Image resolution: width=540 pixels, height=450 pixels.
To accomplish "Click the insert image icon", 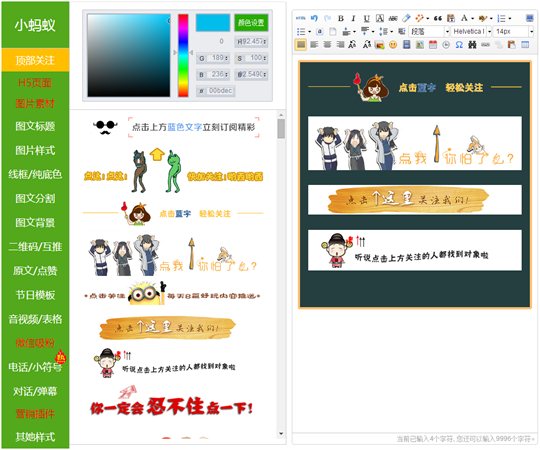I will (380, 45).
